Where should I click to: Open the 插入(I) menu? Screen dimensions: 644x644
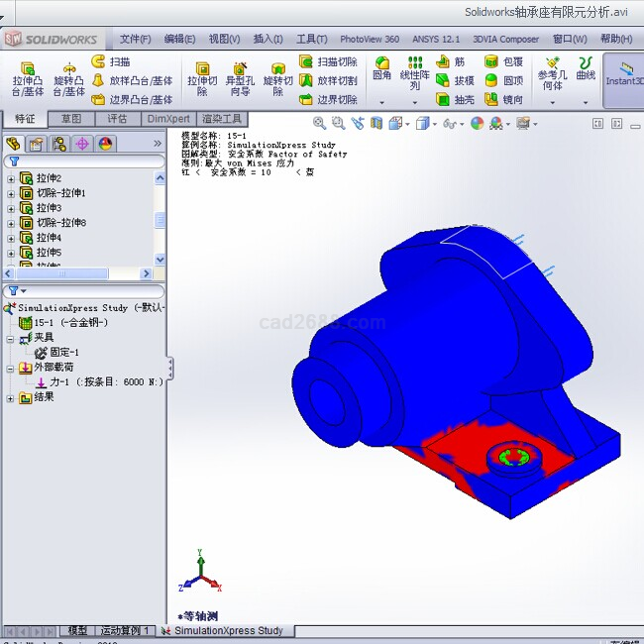coord(268,39)
